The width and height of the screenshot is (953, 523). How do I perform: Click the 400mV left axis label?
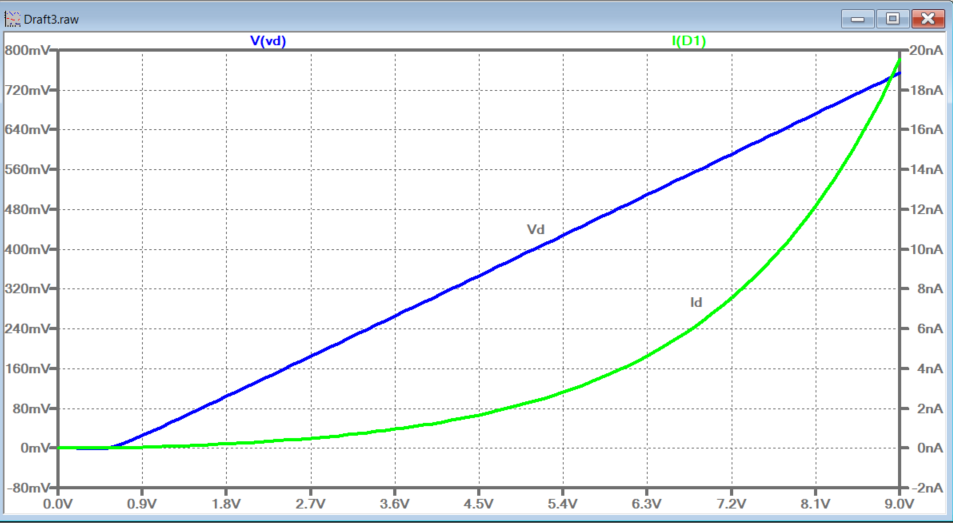point(27,249)
